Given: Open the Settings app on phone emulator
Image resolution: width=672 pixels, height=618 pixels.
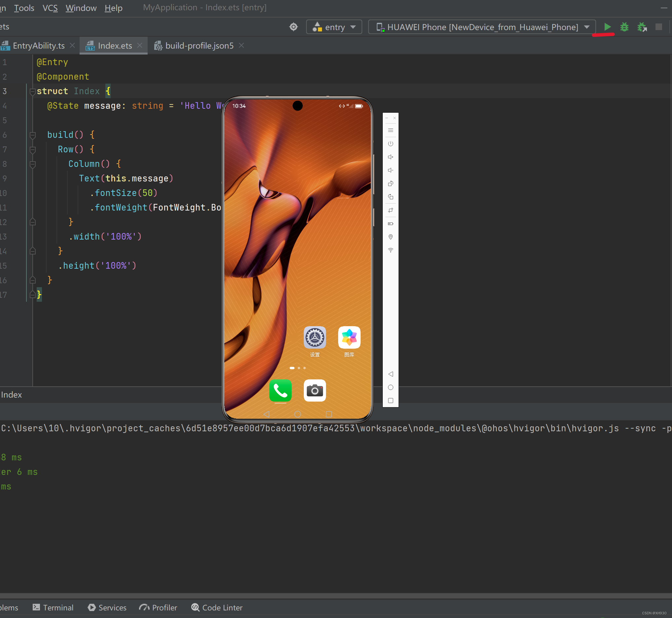Looking at the screenshot, I should (314, 337).
